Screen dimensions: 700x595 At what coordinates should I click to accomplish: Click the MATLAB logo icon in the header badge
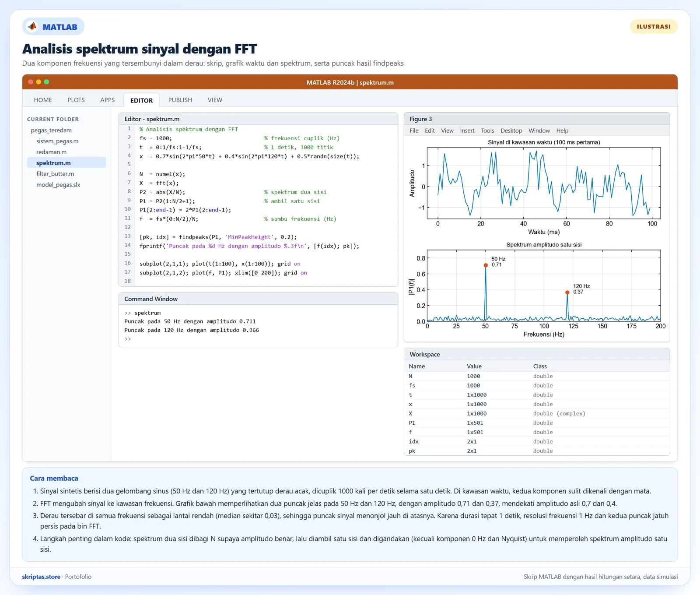coord(32,27)
